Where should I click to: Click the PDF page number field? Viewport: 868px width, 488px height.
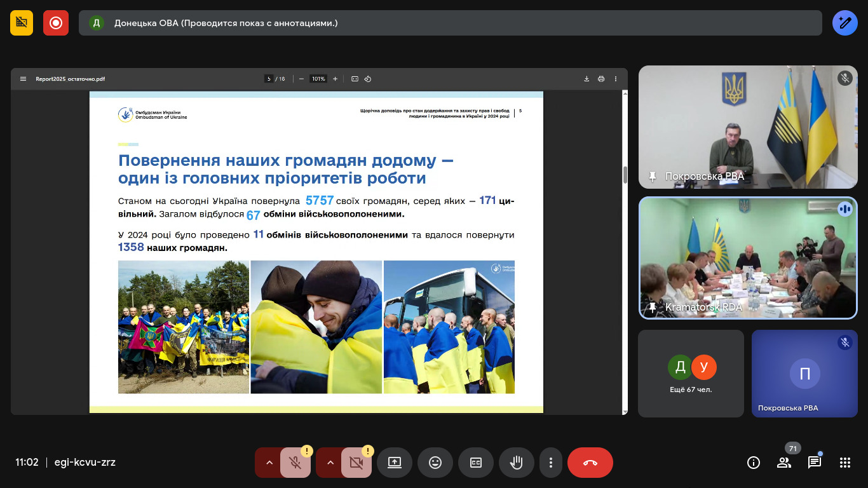coord(269,79)
